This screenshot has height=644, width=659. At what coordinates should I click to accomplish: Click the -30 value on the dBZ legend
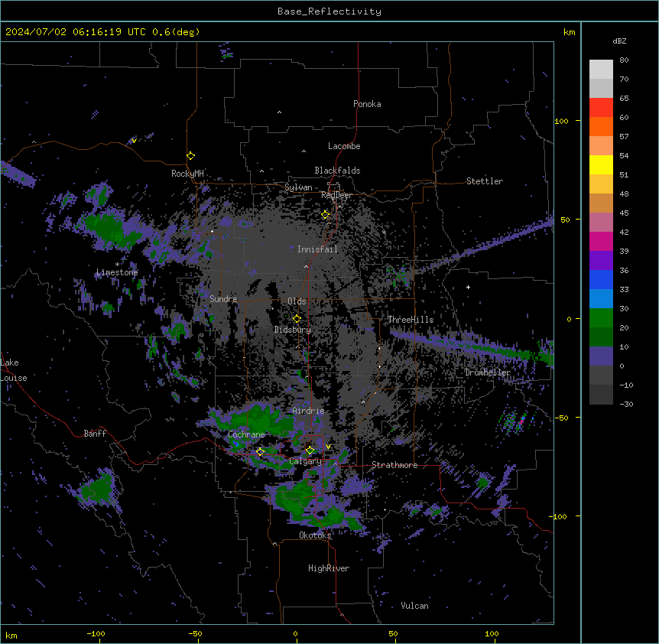click(x=626, y=404)
